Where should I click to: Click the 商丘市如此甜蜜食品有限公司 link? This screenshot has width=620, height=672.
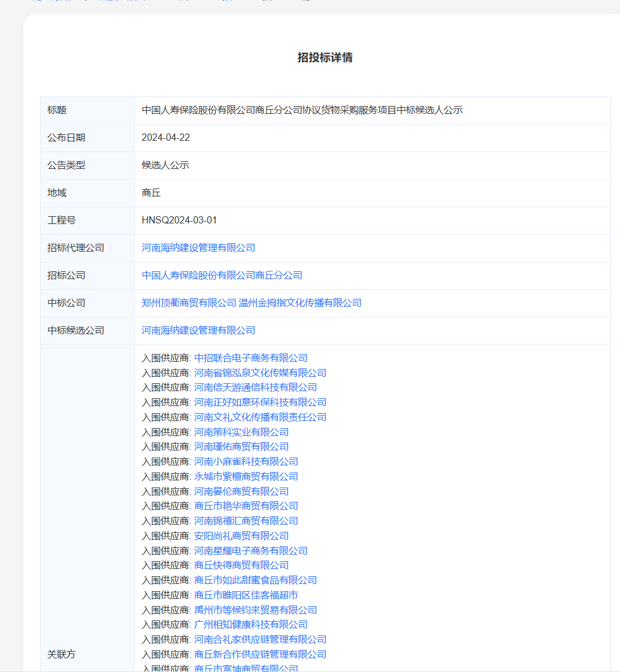(x=255, y=580)
